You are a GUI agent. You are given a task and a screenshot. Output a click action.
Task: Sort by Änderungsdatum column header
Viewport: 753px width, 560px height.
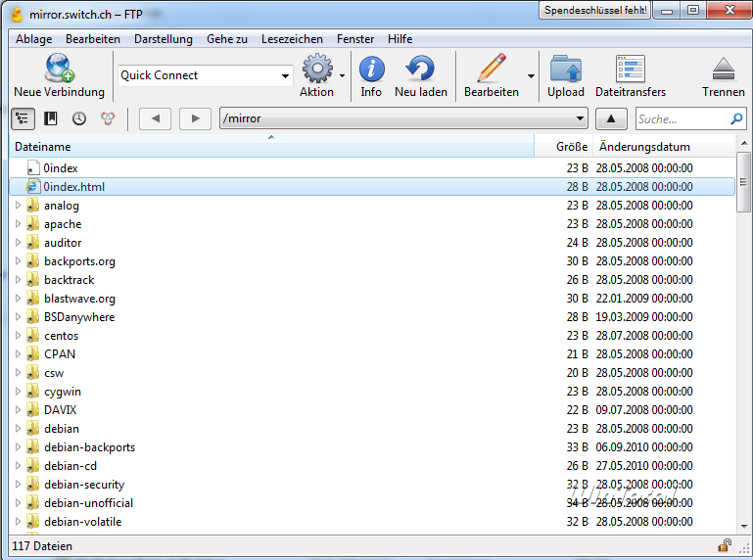[664, 147]
